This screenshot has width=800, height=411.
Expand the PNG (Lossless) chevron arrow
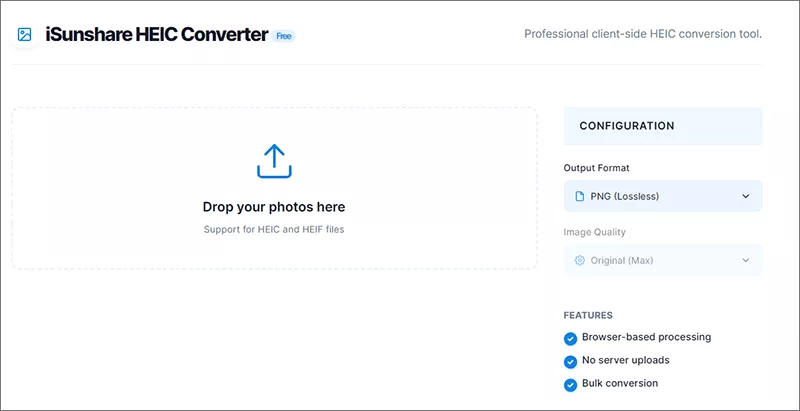pyautogui.click(x=746, y=196)
